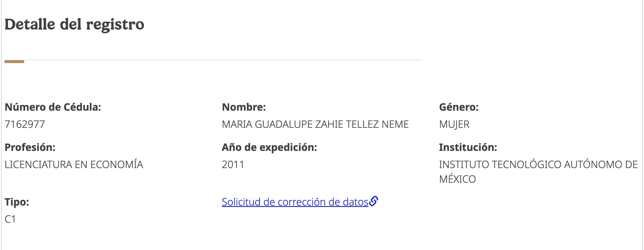Click the Profesión field label
Screen dimensions: 644x250
(x=30, y=148)
